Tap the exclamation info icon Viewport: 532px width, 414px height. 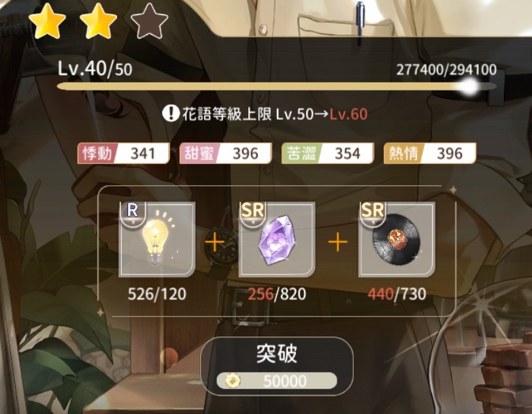pos(170,113)
